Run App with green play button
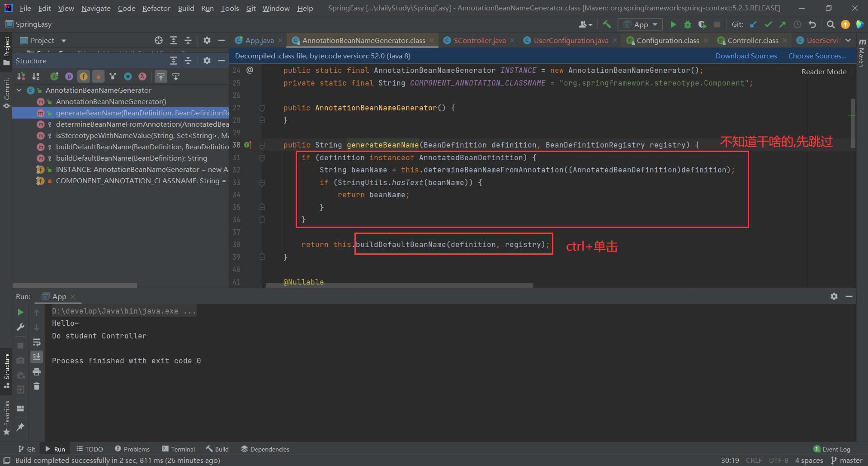Image resolution: width=868 pixels, height=466 pixels. 673,24
